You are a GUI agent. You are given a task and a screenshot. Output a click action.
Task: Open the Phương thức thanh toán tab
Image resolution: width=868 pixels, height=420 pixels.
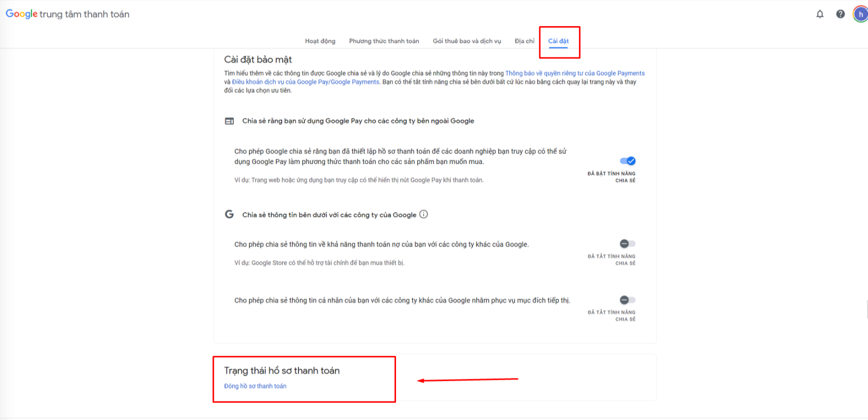pyautogui.click(x=384, y=41)
